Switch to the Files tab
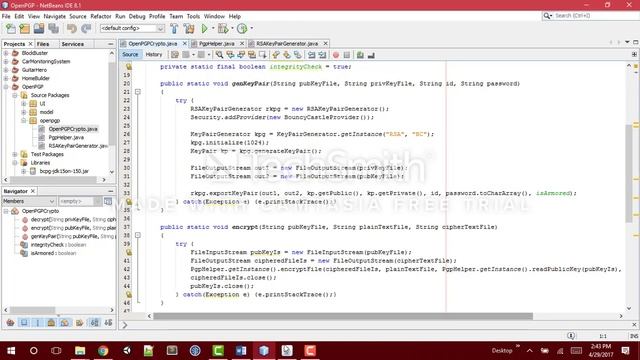The width and height of the screenshot is (640, 360). 43,44
